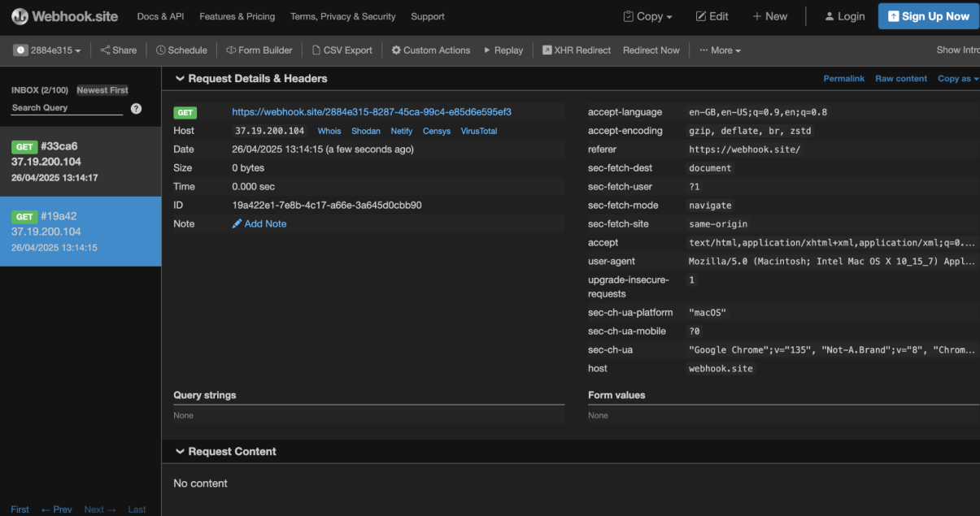Open the Permalink link
Image resolution: width=980 pixels, height=516 pixels.
844,79
